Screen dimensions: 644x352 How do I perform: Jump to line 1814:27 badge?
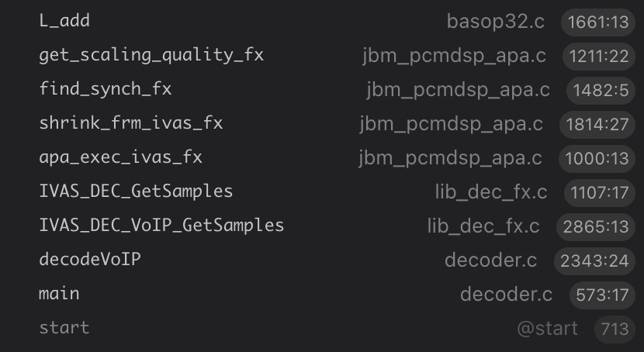(x=597, y=124)
